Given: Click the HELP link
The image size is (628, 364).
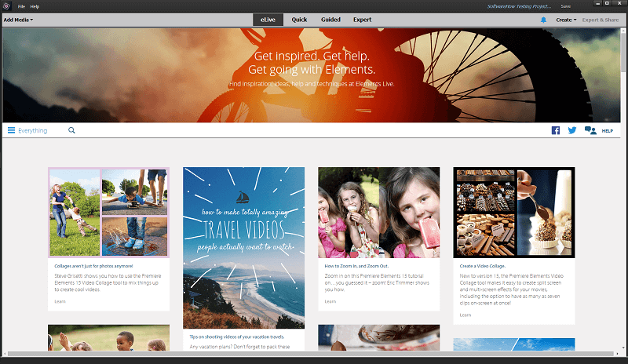Looking at the screenshot, I should (x=607, y=131).
